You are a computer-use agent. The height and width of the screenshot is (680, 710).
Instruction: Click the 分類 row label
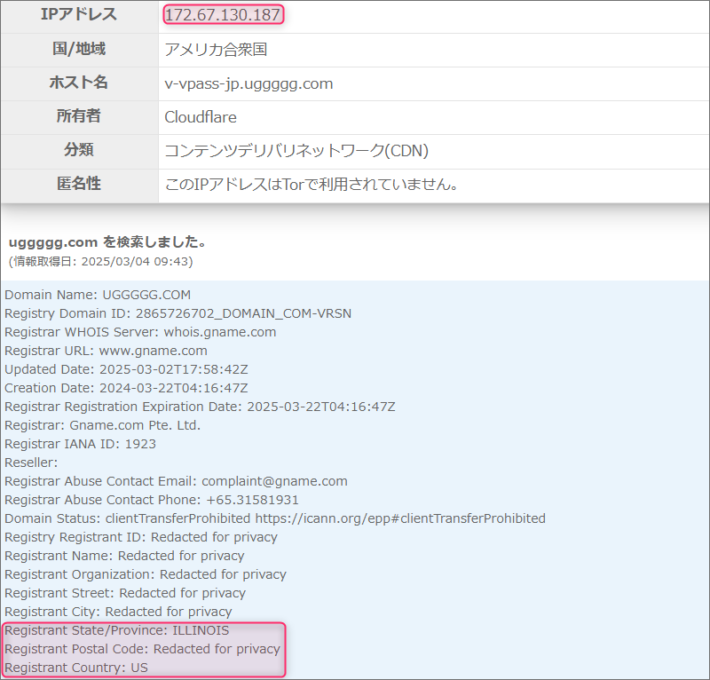(x=79, y=151)
